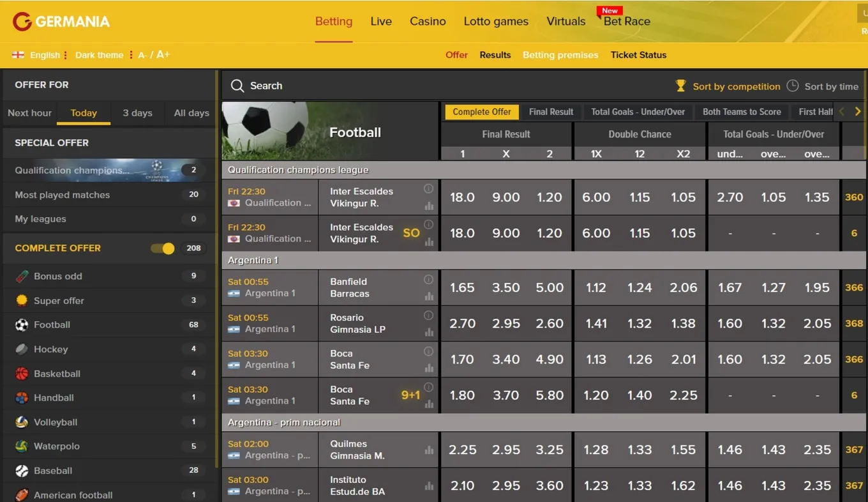
Task: Show statistics for Banfield vs Barracas
Action: tap(429, 296)
